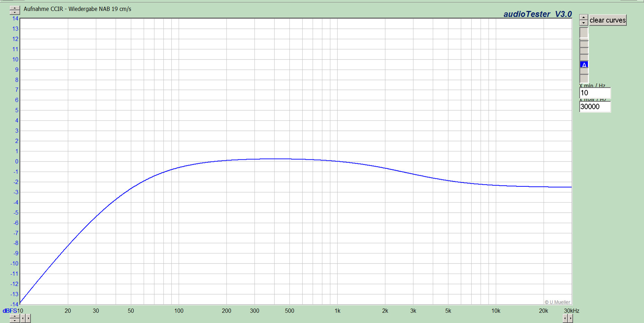Click up arrow next to chart title
The width and height of the screenshot is (644, 323).
[15, 8]
